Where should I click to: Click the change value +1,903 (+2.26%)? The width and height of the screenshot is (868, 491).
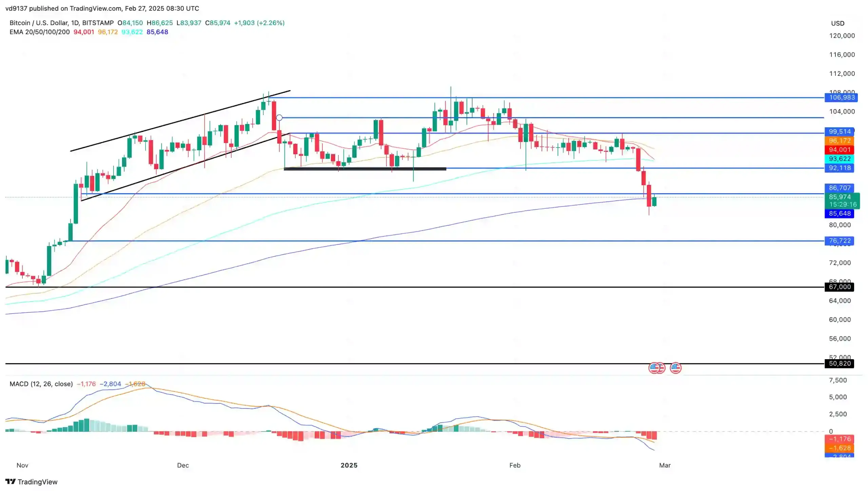click(x=259, y=23)
